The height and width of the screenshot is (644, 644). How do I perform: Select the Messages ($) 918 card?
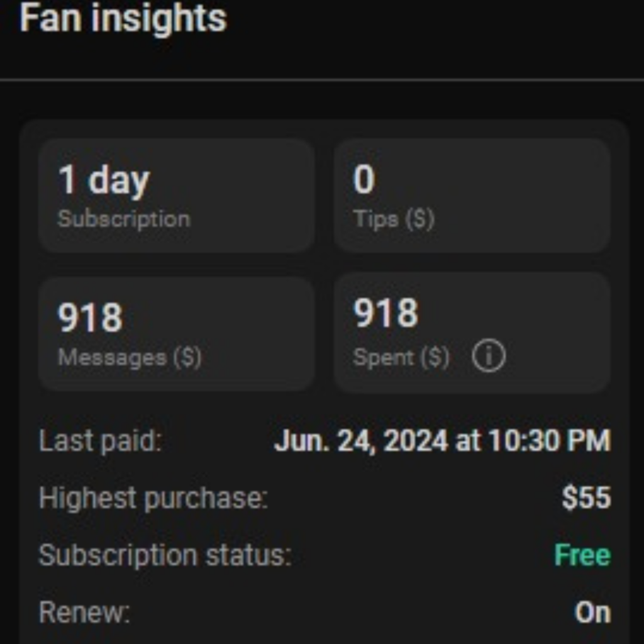[177, 334]
